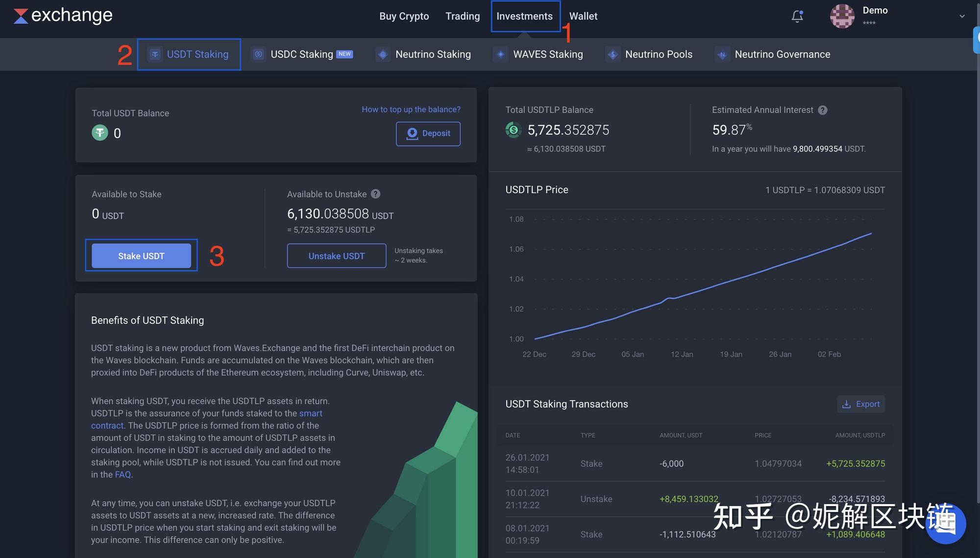980x558 pixels.
Task: Open the notifications bell
Action: point(797,16)
